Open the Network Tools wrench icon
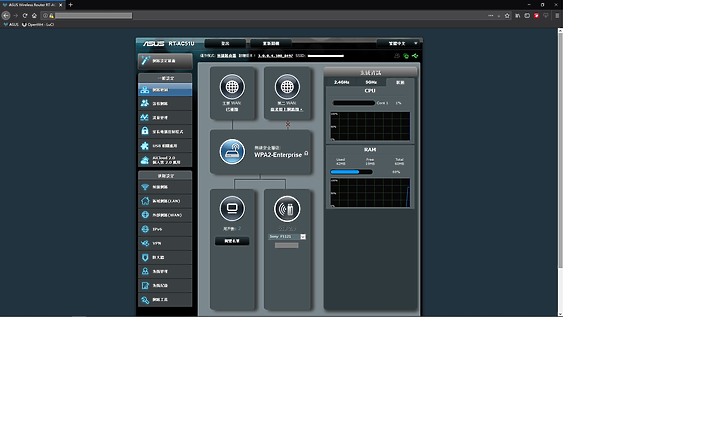Image resolution: width=720 pixels, height=423 pixels. (x=145, y=299)
